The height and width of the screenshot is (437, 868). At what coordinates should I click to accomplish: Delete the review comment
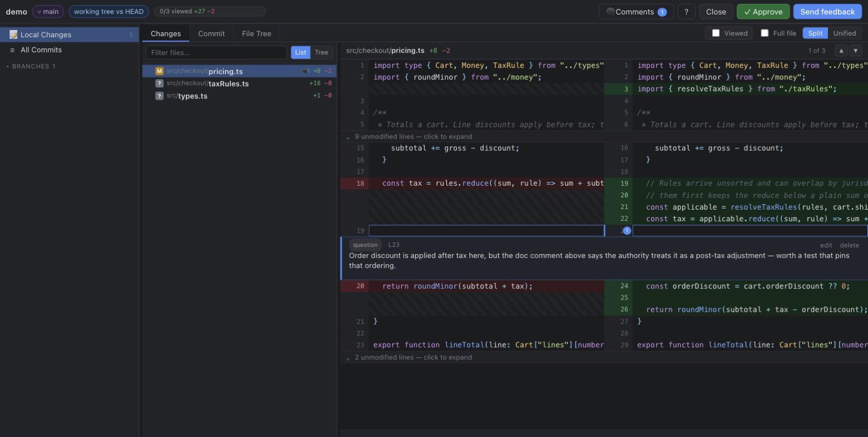pyautogui.click(x=849, y=245)
